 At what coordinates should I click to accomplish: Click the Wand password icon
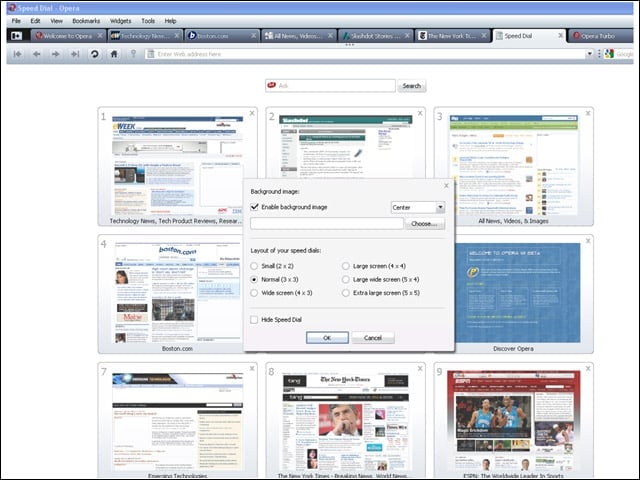point(133,54)
